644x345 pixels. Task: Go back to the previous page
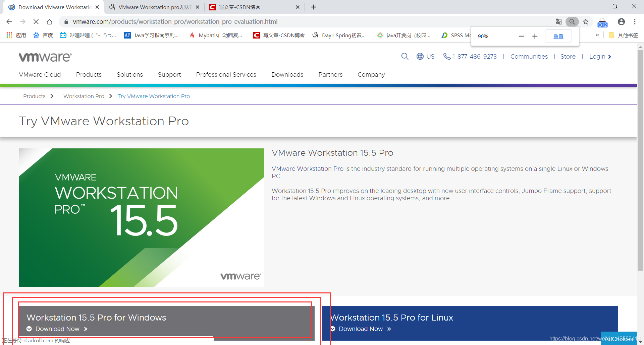coord(9,22)
